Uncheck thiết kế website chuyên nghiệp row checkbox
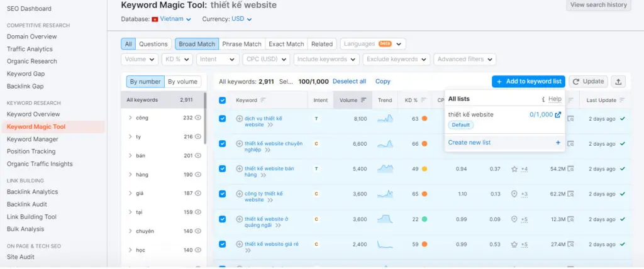 [222, 143]
